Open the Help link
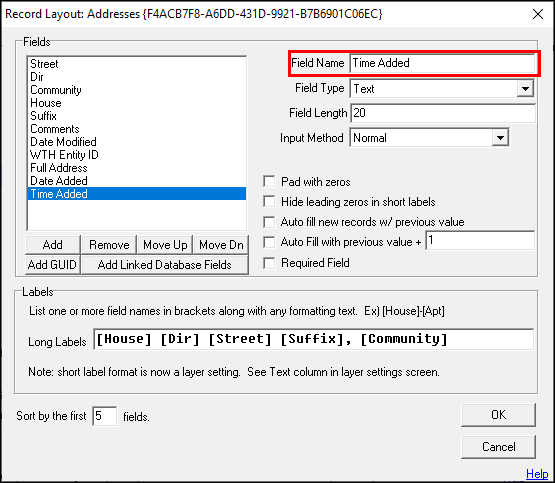Viewport: 555px width, 483px height. [537, 473]
